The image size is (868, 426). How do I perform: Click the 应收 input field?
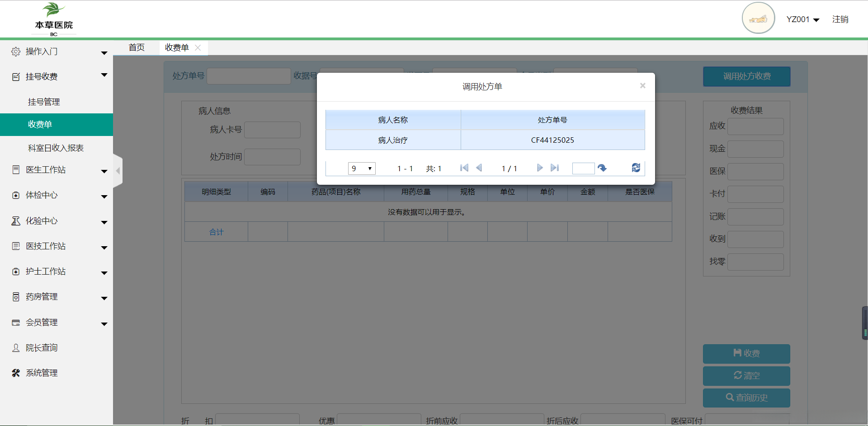(x=755, y=126)
